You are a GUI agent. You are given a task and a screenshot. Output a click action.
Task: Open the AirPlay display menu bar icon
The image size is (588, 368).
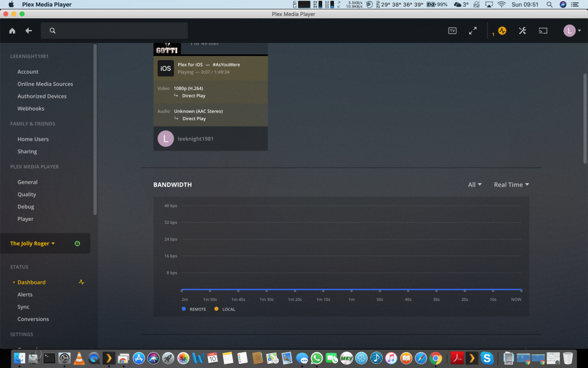[x=489, y=5]
